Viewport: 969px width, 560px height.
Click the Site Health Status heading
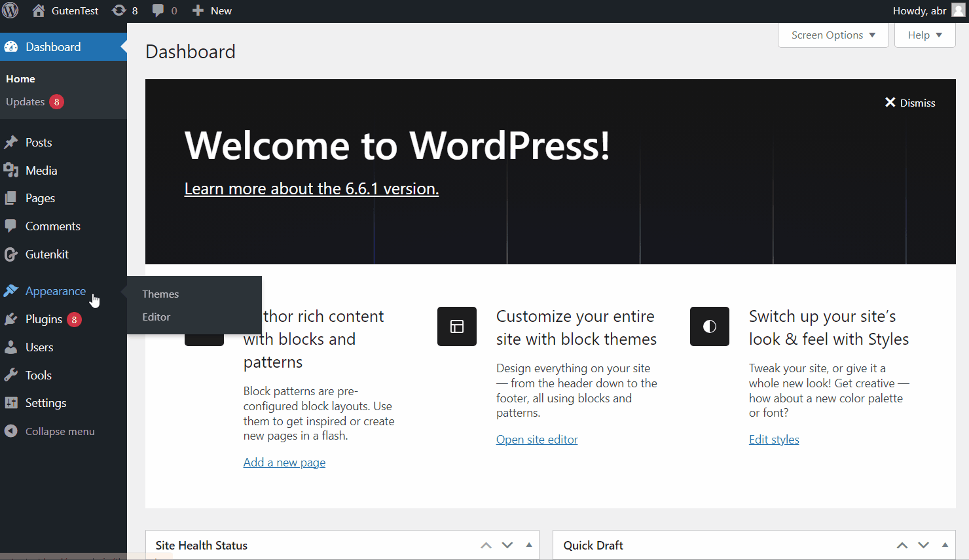202,546
